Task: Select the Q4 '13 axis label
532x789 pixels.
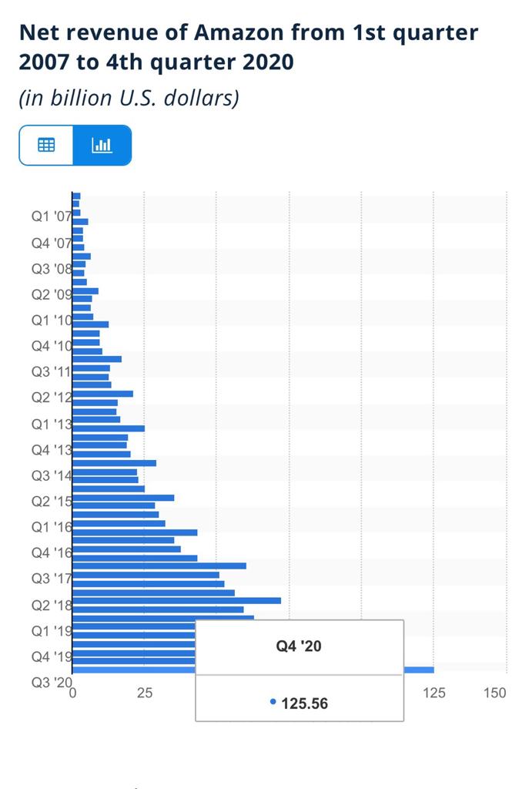Action: (x=52, y=449)
